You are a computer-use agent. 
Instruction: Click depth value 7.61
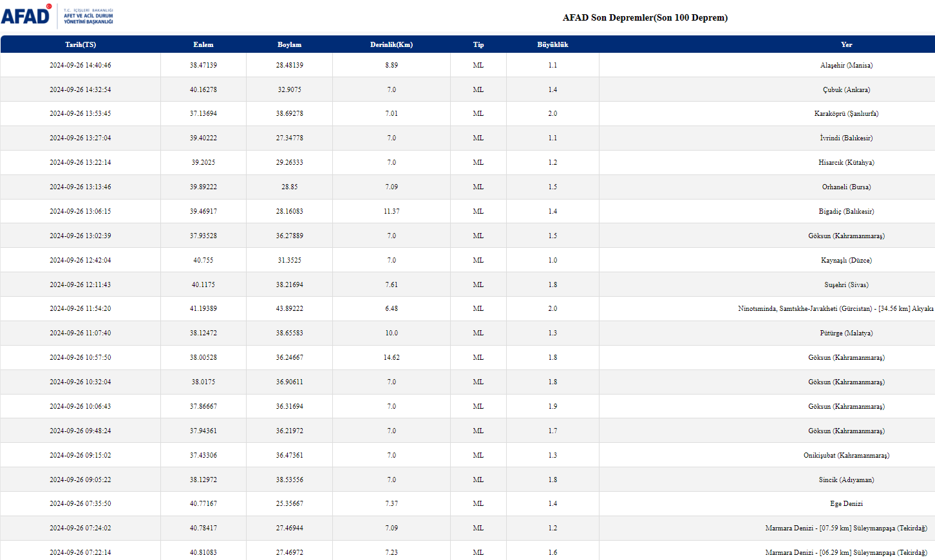(392, 285)
